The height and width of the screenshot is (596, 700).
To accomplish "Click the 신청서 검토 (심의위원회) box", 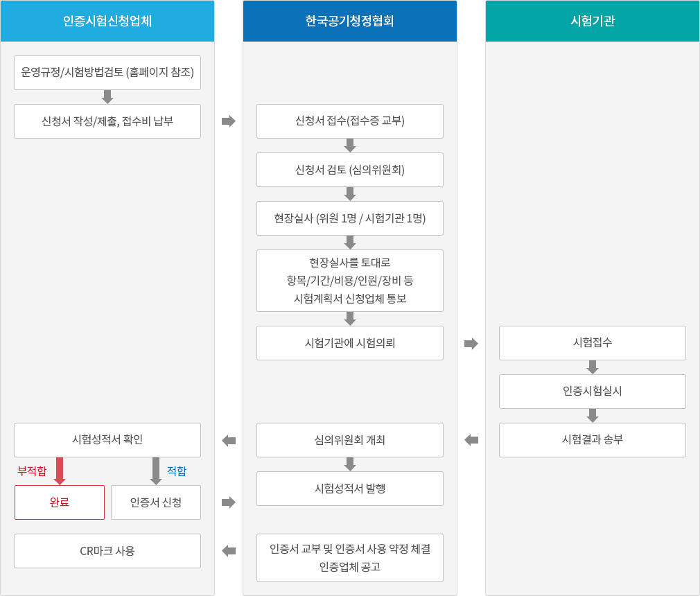I will [x=350, y=170].
